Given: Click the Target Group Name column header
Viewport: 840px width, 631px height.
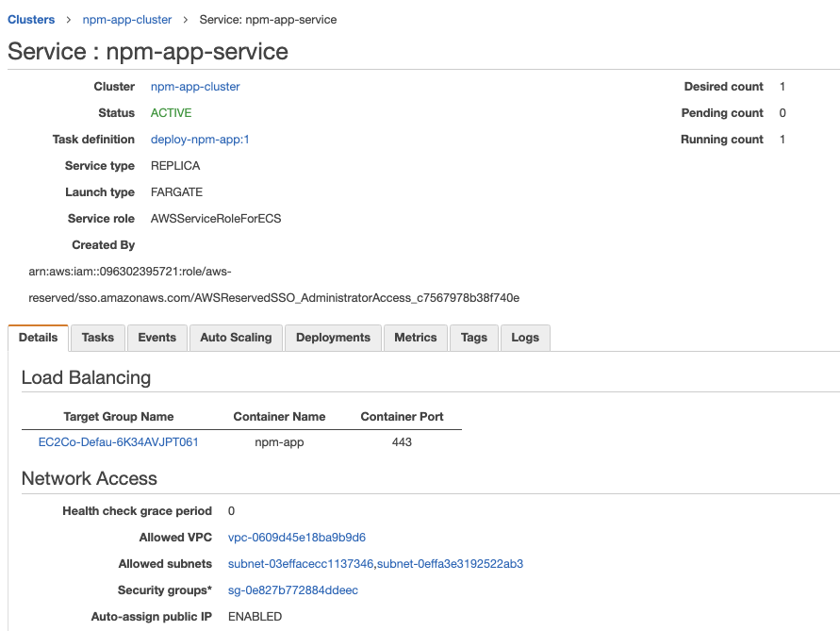Looking at the screenshot, I should click(119, 416).
